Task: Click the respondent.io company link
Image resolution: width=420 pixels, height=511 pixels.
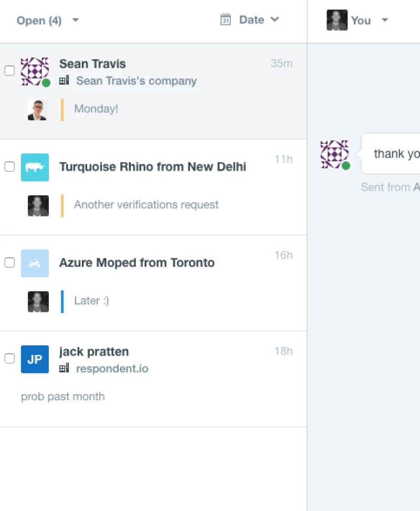Action: coord(112,369)
